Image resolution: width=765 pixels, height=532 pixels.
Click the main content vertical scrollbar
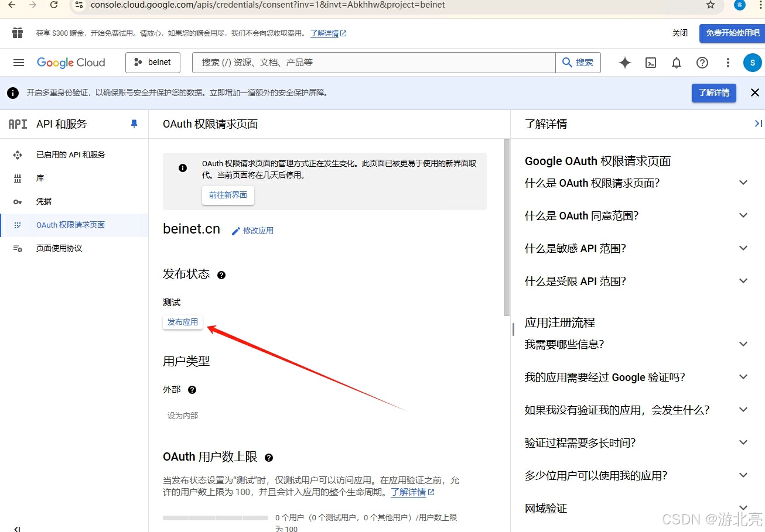coord(507,227)
